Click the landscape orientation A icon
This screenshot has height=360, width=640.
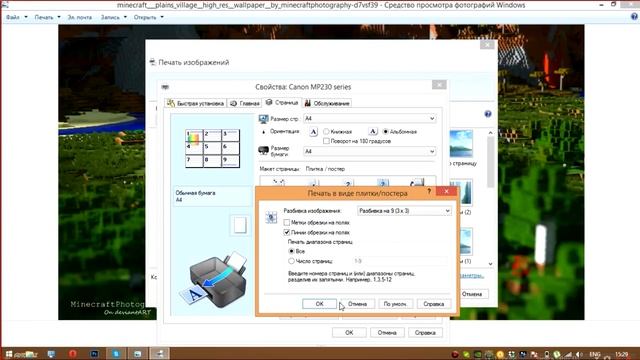click(373, 131)
